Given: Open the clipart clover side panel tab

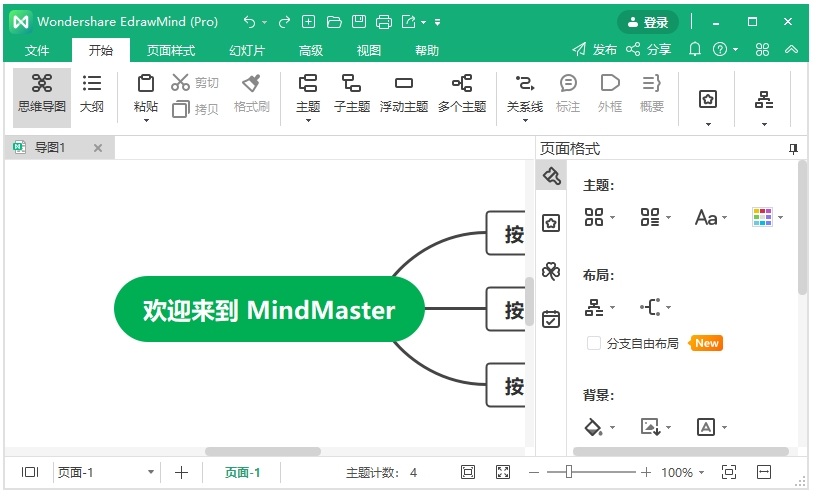Looking at the screenshot, I should pyautogui.click(x=551, y=271).
